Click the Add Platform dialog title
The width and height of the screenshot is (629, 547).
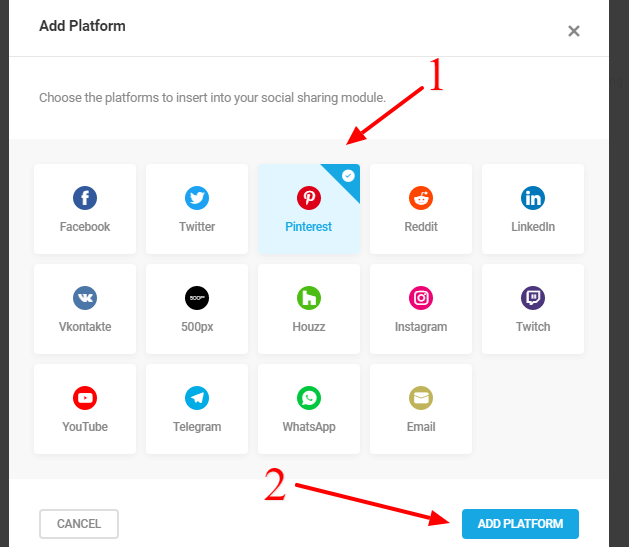[82, 26]
